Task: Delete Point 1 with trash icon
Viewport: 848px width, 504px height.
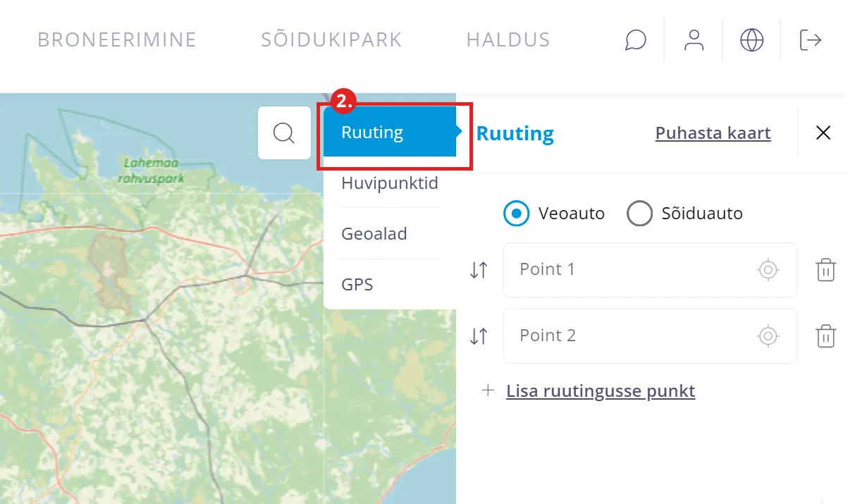Action: click(825, 270)
